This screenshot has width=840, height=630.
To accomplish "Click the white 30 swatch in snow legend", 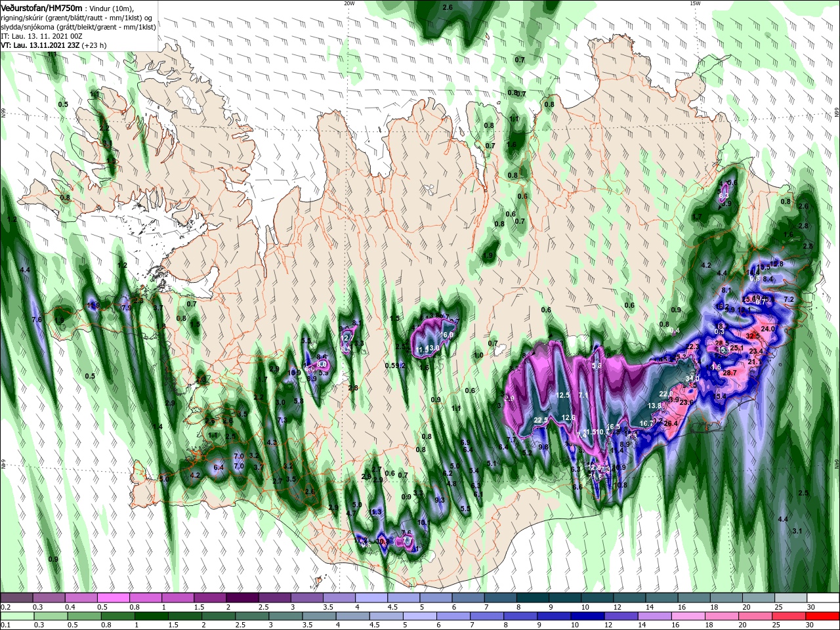I will point(823,598).
